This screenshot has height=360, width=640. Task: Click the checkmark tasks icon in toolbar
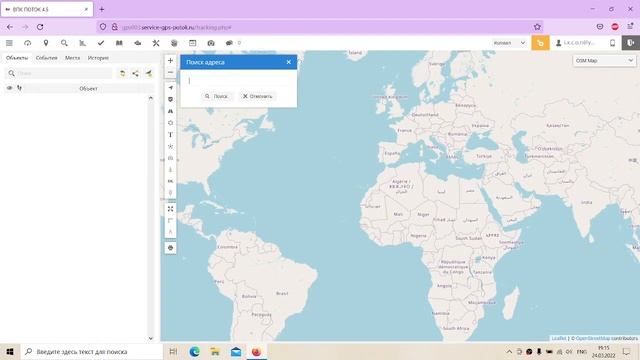coord(101,43)
